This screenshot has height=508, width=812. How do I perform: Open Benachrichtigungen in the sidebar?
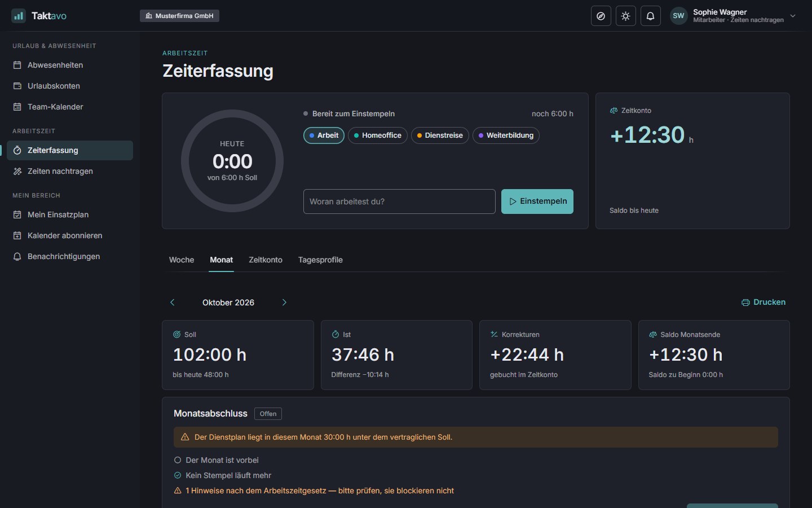click(x=70, y=256)
